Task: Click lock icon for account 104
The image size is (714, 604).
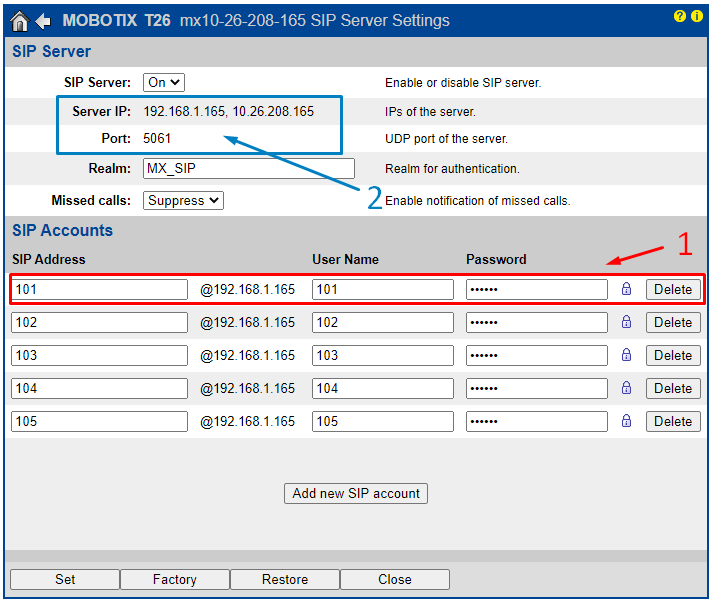Action: (627, 388)
